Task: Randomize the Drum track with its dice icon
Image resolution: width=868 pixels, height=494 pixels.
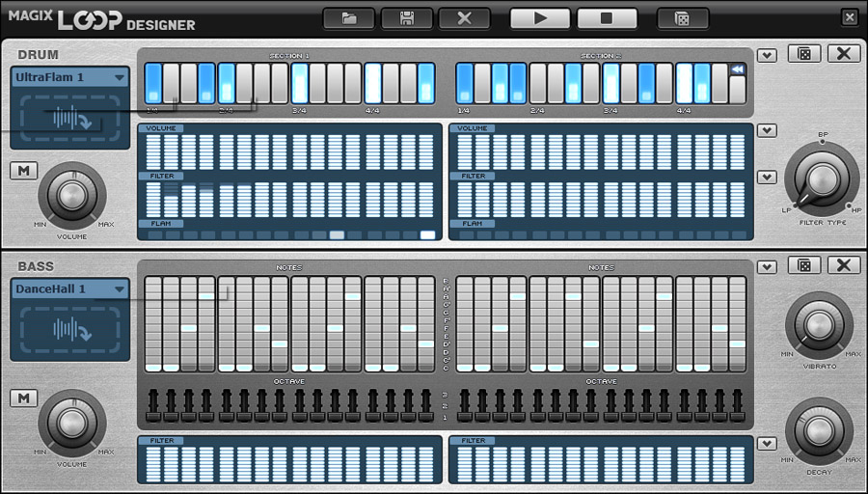Action: click(803, 53)
